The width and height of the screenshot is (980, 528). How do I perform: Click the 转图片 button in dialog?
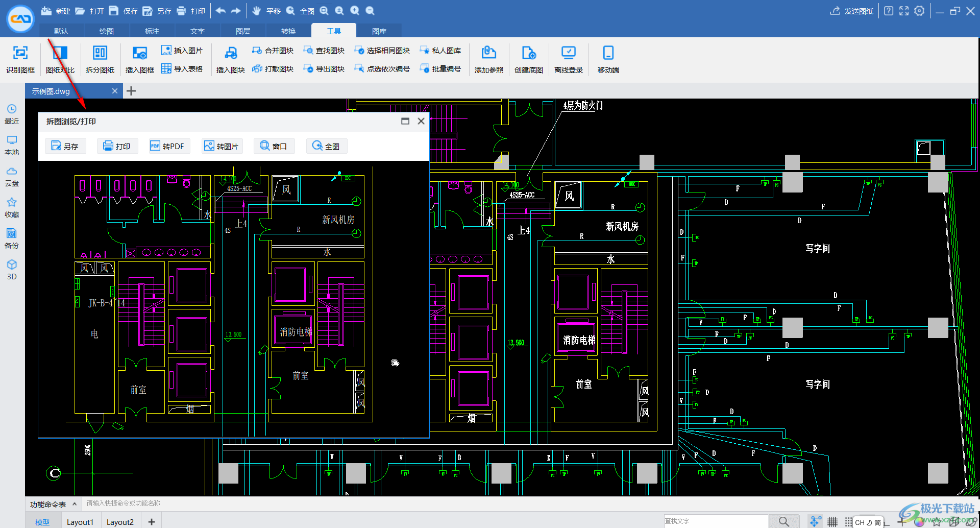coord(222,146)
